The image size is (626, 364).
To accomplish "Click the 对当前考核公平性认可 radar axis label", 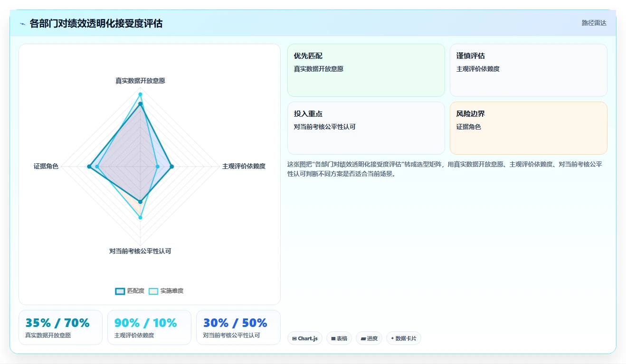I will point(140,251).
